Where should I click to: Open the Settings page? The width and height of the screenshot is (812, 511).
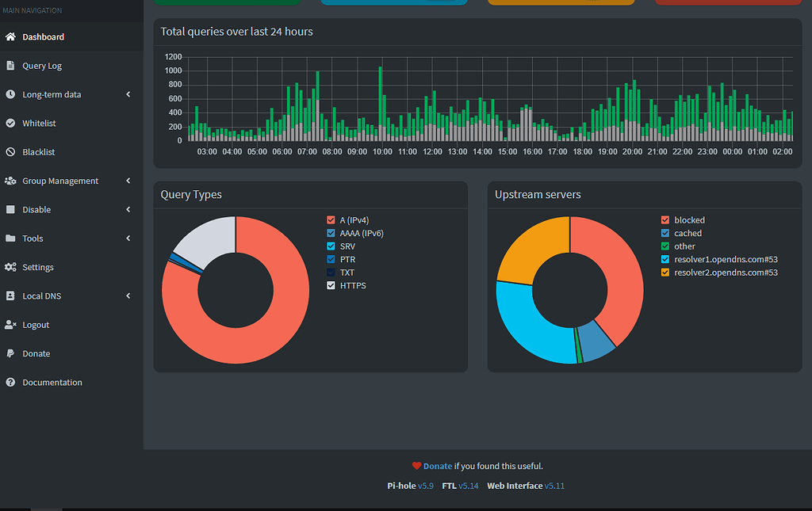coord(71,267)
